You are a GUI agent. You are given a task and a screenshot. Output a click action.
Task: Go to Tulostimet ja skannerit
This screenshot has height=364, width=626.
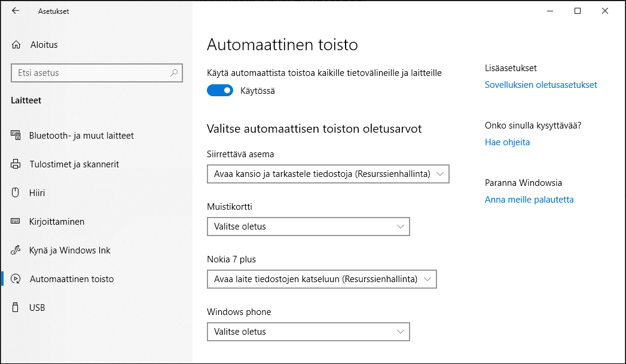(74, 164)
